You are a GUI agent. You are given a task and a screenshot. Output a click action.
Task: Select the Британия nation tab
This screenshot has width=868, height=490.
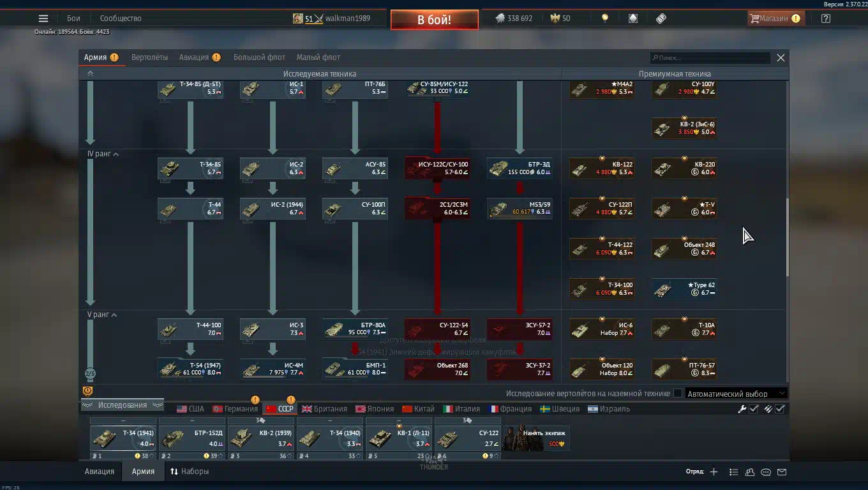point(324,409)
